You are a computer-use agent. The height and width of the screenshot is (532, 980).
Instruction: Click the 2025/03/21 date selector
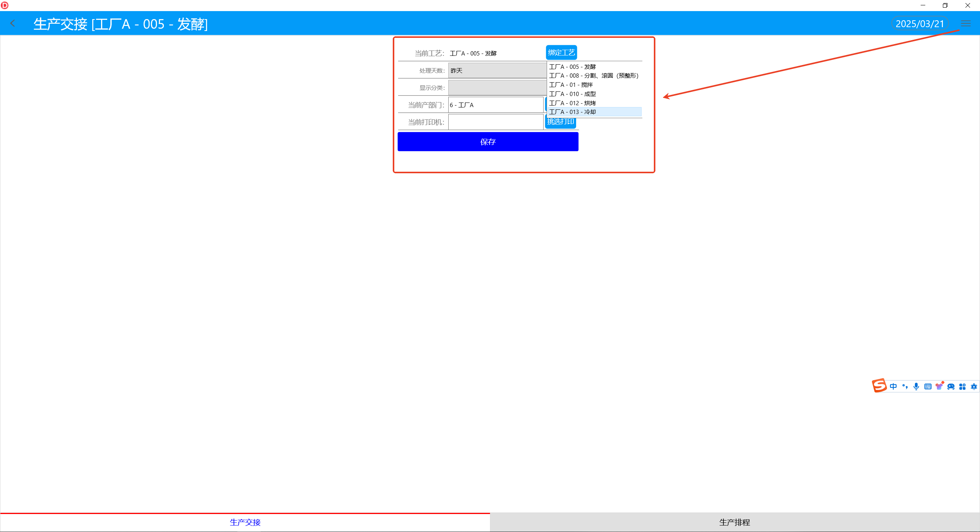920,24
